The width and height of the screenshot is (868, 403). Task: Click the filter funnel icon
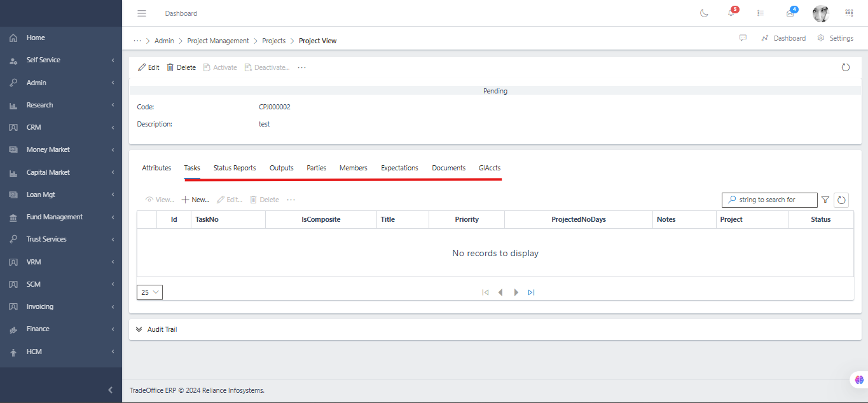(x=825, y=200)
